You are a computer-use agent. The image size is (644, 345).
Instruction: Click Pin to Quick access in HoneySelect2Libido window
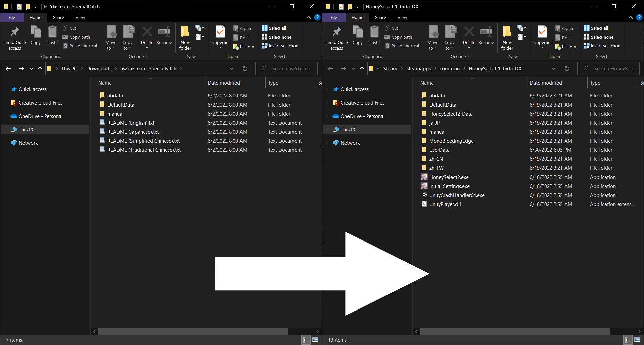(x=337, y=38)
